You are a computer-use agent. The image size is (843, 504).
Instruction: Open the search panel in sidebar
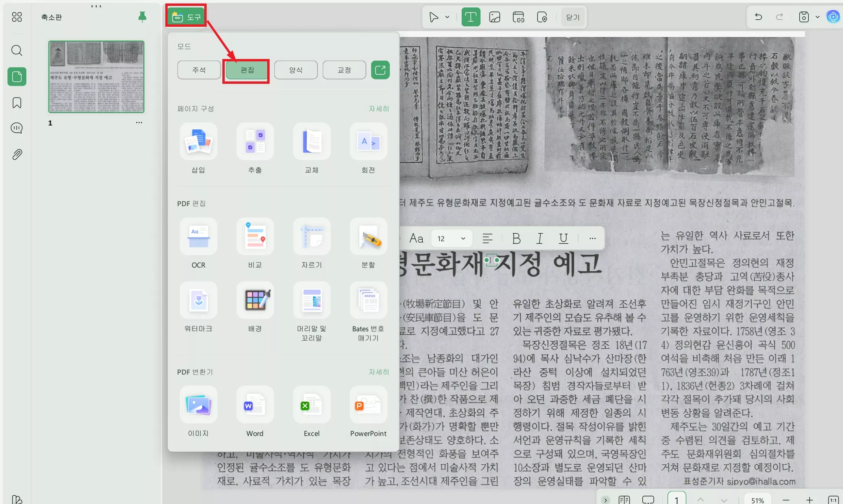pyautogui.click(x=17, y=50)
